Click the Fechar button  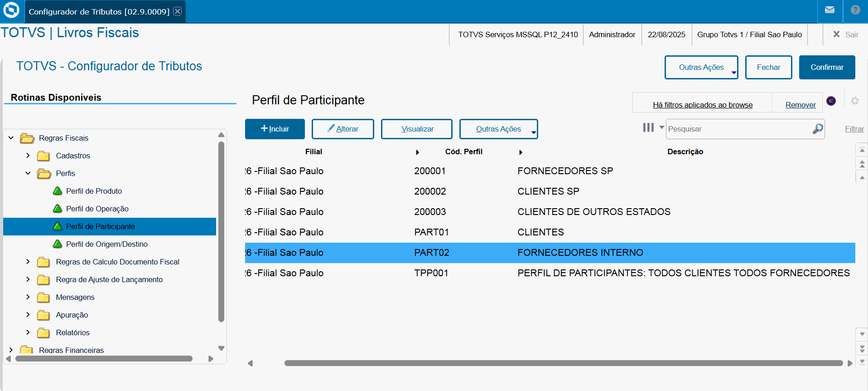pyautogui.click(x=768, y=67)
